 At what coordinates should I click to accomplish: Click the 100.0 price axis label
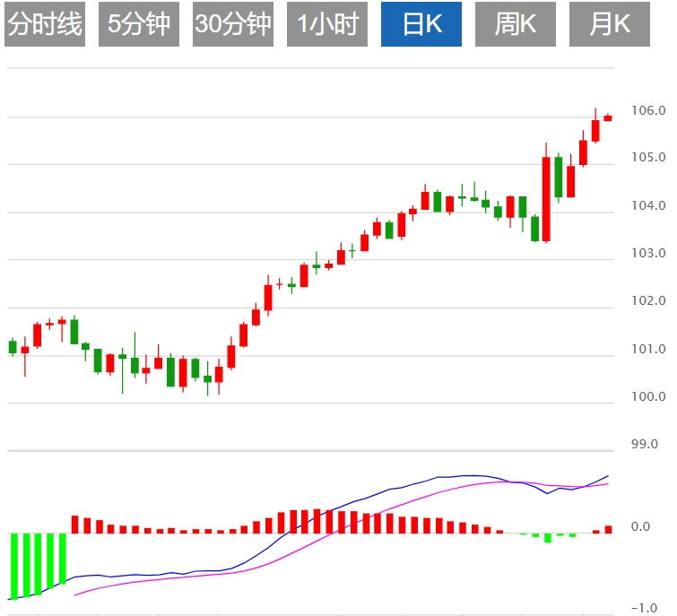648,397
